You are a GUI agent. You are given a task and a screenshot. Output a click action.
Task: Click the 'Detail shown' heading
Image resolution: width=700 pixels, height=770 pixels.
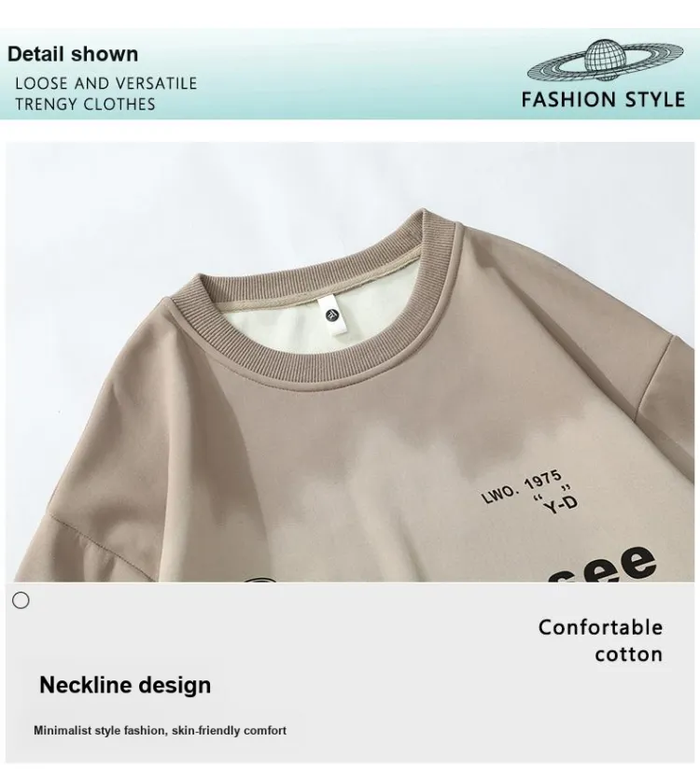[73, 53]
